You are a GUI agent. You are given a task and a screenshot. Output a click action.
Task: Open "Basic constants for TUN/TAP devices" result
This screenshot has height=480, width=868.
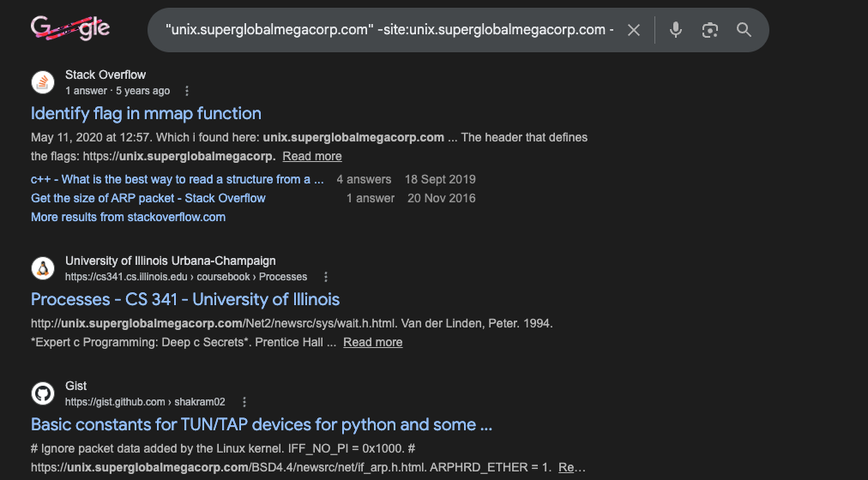click(x=261, y=424)
